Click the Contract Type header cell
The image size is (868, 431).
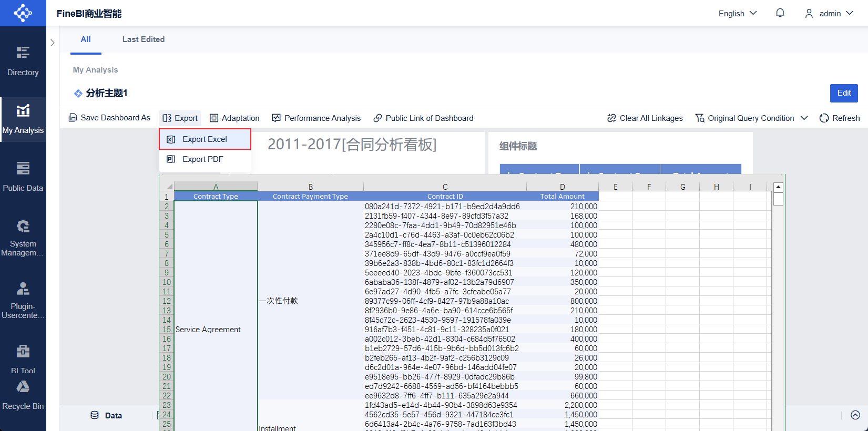216,197
